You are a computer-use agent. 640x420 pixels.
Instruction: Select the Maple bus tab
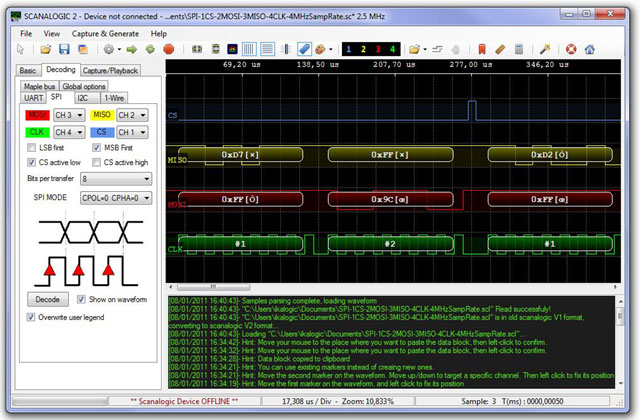coord(39,86)
